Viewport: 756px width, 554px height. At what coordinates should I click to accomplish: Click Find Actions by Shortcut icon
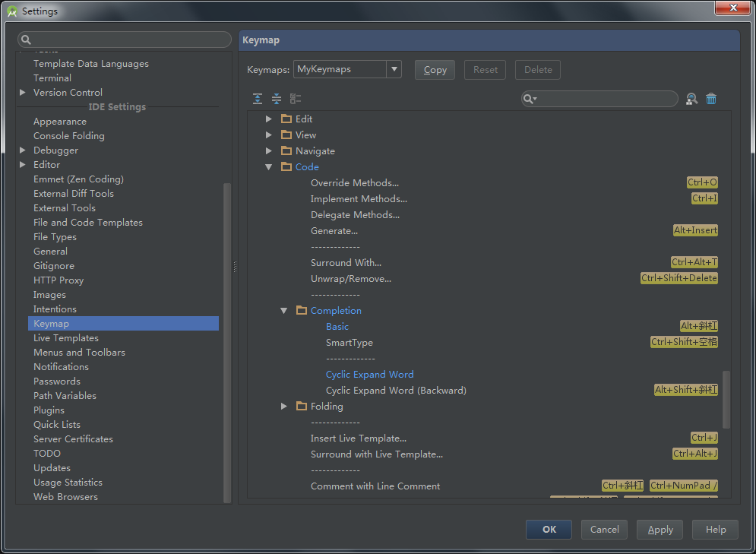(x=691, y=99)
